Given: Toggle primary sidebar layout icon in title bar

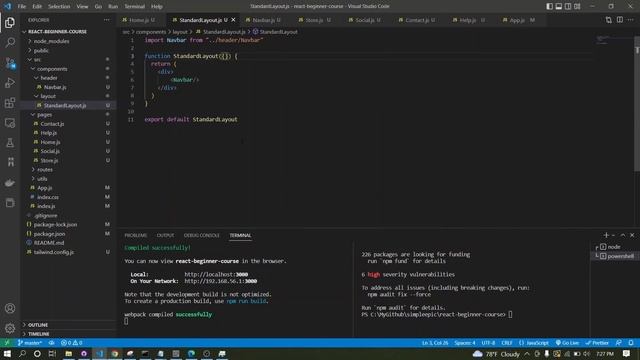Looking at the screenshot, I should (x=549, y=6).
